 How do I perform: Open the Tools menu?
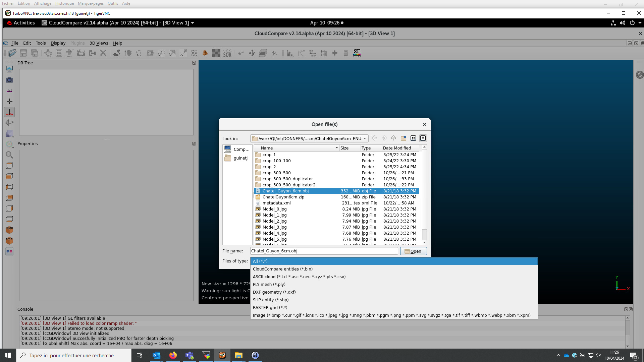tap(41, 43)
